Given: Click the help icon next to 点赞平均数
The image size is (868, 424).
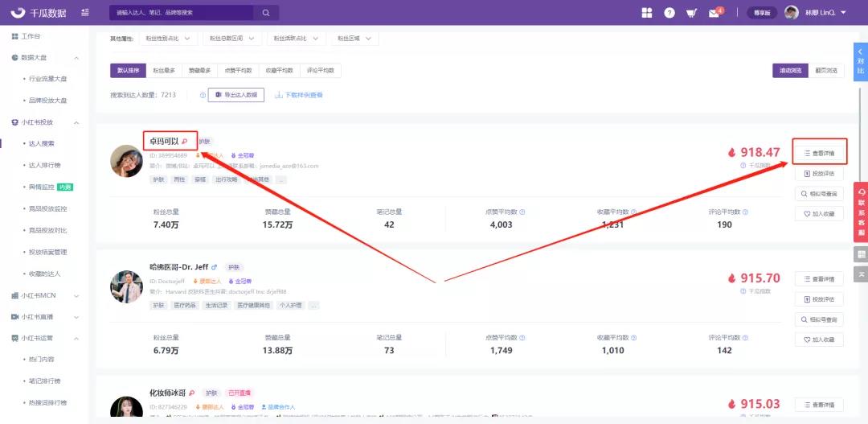Looking at the screenshot, I should 522,212.
